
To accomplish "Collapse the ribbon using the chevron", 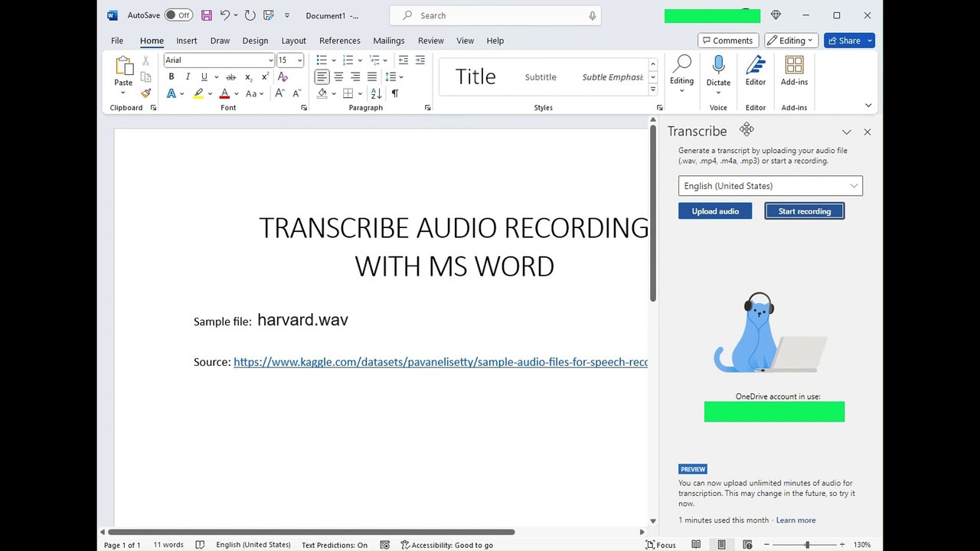I will click(x=868, y=106).
